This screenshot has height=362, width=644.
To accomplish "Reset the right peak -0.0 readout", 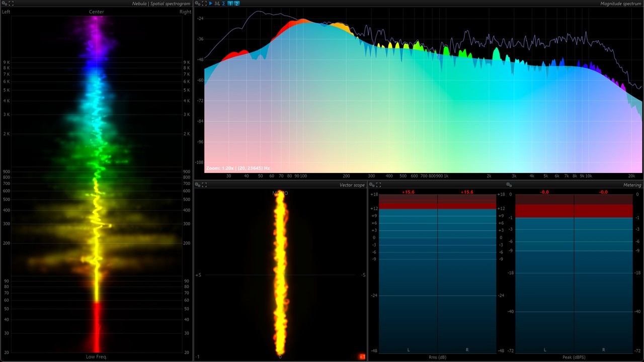I will click(x=603, y=192).
